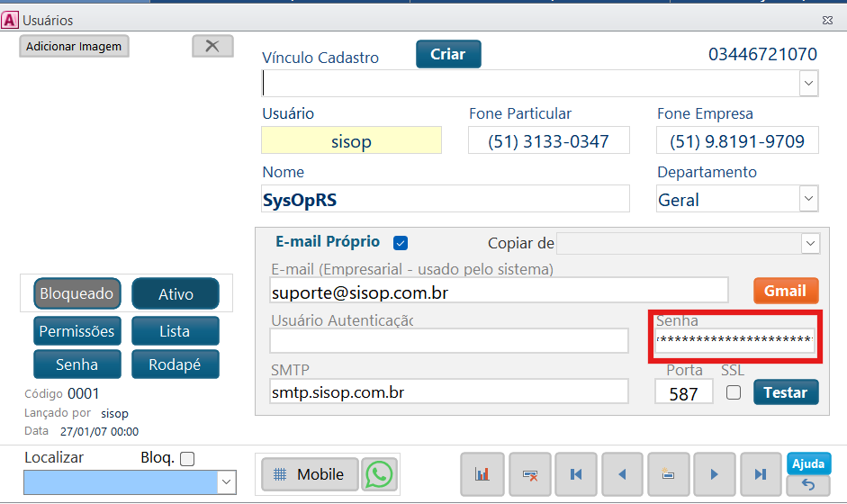Image resolution: width=847 pixels, height=504 pixels.
Task: Open the bar chart report icon
Action: [482, 474]
